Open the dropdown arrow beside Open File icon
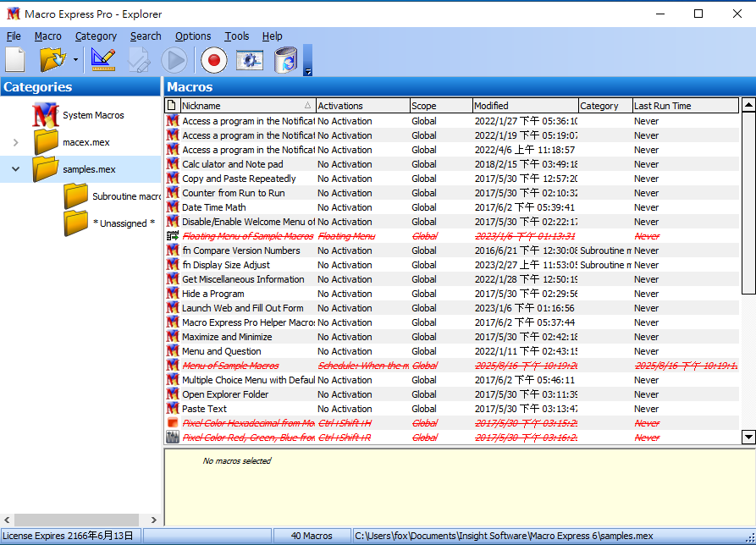756x545 pixels. [x=75, y=60]
